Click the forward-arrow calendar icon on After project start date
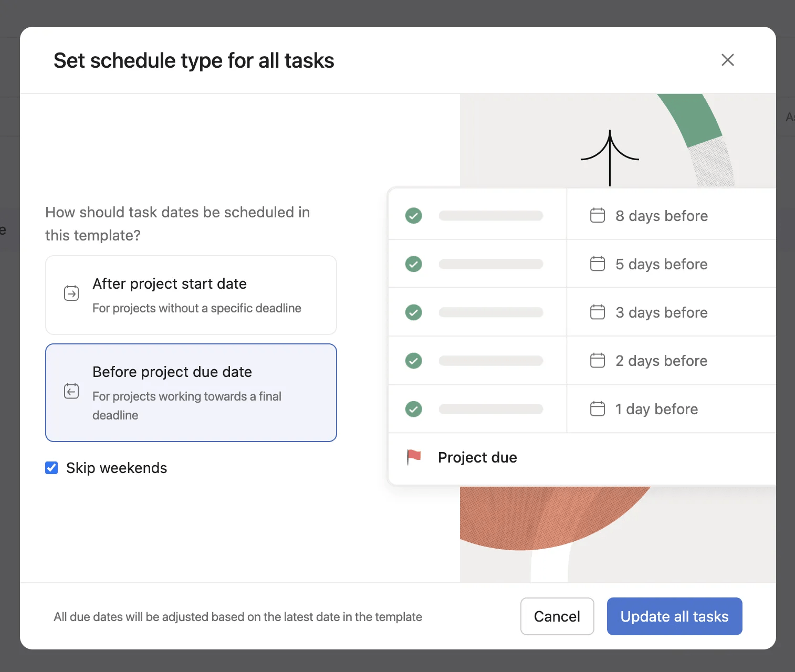 pos(71,293)
